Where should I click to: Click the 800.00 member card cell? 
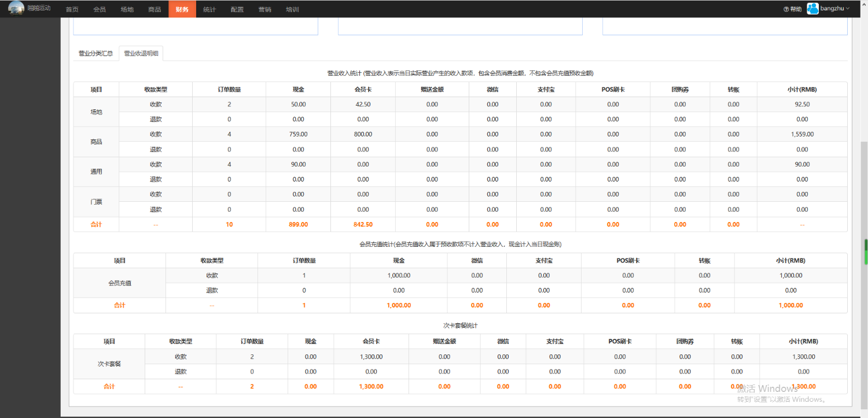(363, 134)
